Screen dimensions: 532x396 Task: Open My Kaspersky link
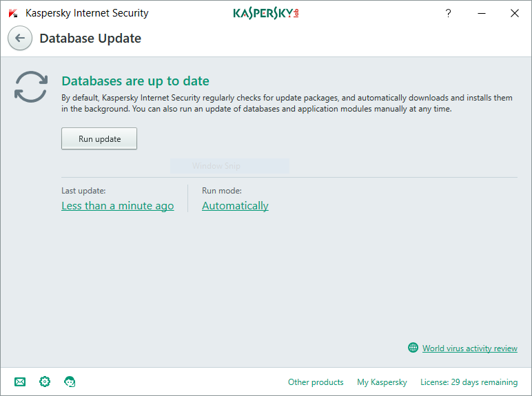pyautogui.click(x=382, y=382)
